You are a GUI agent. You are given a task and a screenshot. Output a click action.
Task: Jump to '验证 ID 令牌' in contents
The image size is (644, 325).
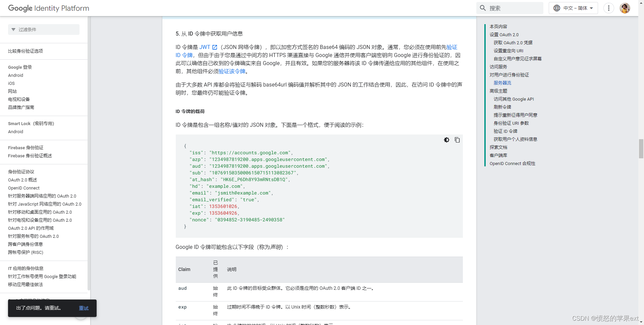[505, 131]
